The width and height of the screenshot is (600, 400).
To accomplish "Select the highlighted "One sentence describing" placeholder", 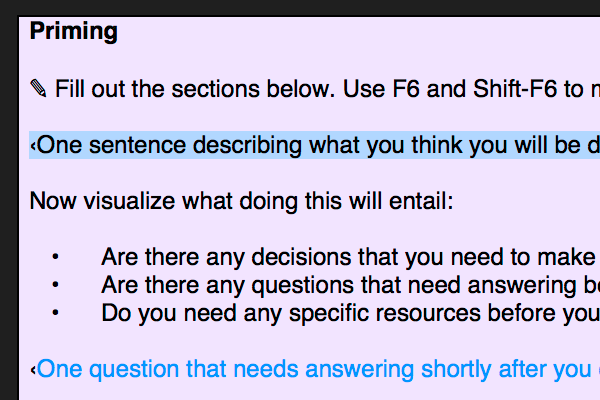I will coord(315,145).
